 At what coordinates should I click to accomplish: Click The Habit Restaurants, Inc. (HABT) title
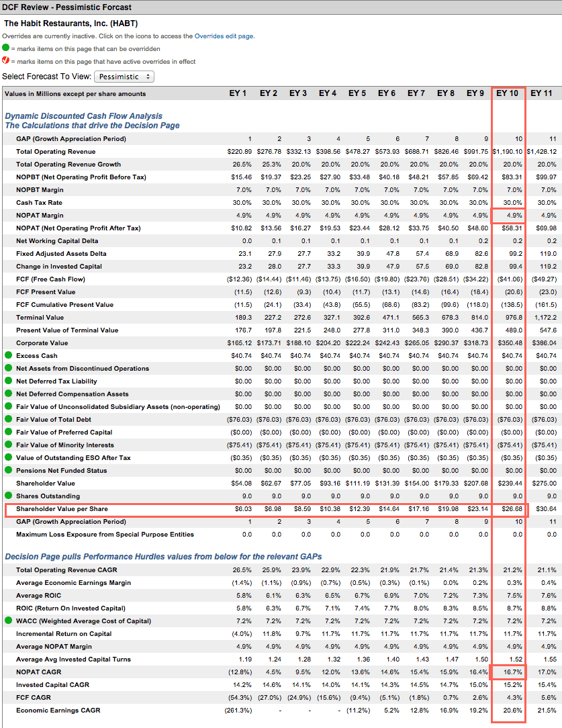pos(71,24)
